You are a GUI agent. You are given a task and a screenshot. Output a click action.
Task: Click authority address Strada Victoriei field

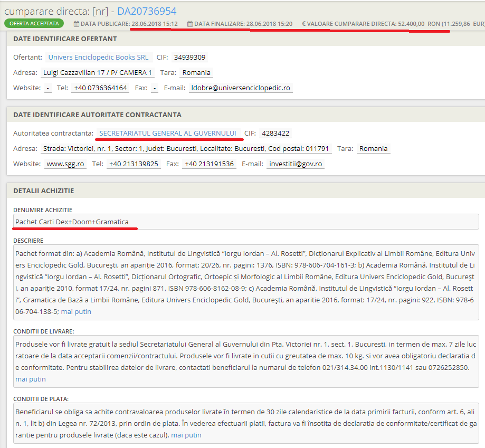pos(186,148)
